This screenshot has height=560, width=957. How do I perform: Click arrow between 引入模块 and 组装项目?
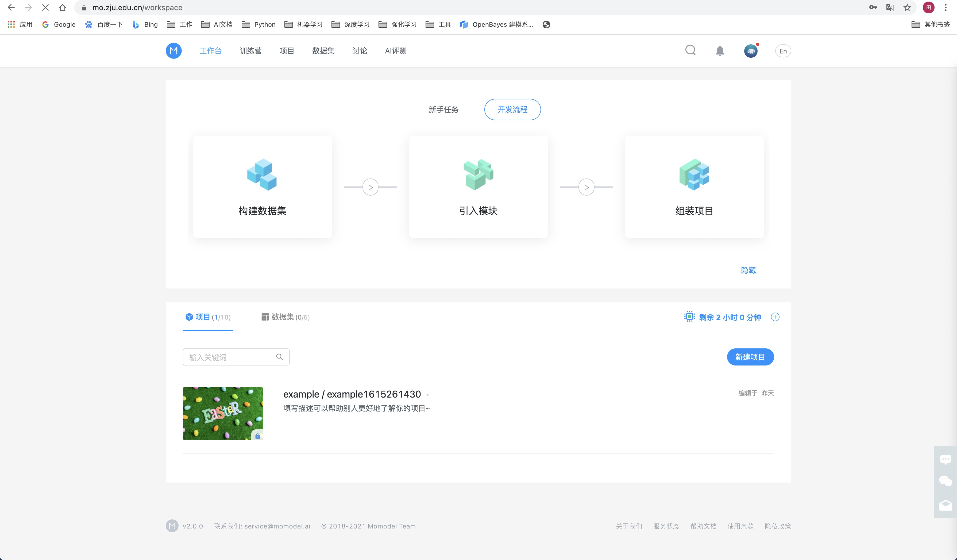[586, 187]
